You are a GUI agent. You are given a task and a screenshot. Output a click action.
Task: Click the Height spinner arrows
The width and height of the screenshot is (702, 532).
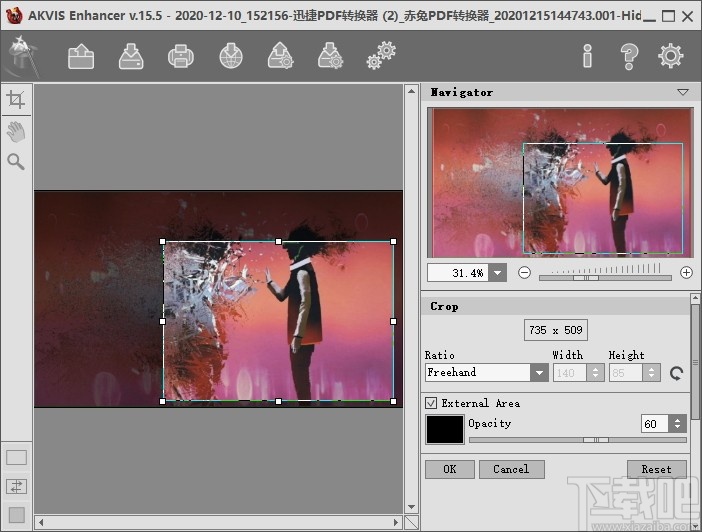pos(651,373)
